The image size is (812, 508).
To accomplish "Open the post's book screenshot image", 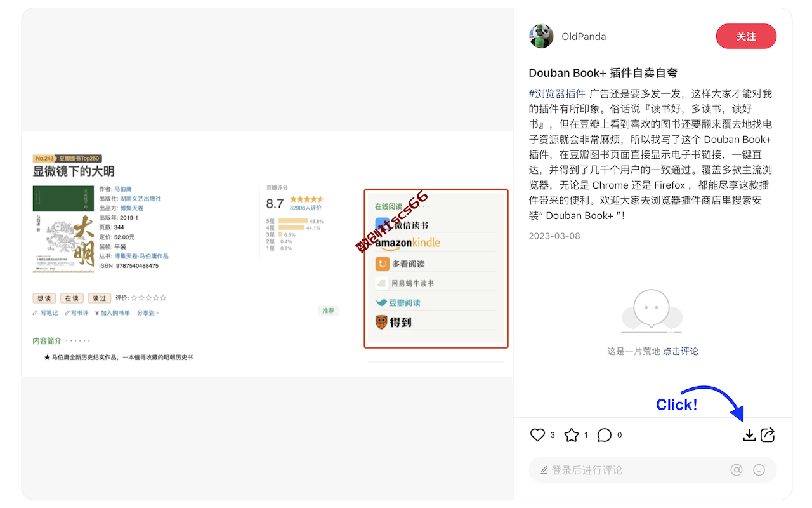I will [267, 254].
